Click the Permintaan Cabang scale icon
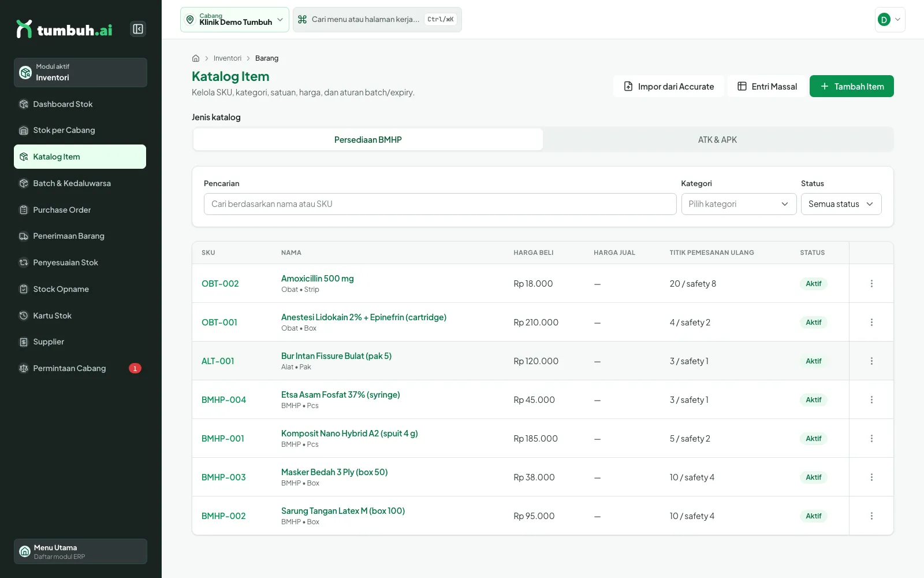 coord(24,368)
